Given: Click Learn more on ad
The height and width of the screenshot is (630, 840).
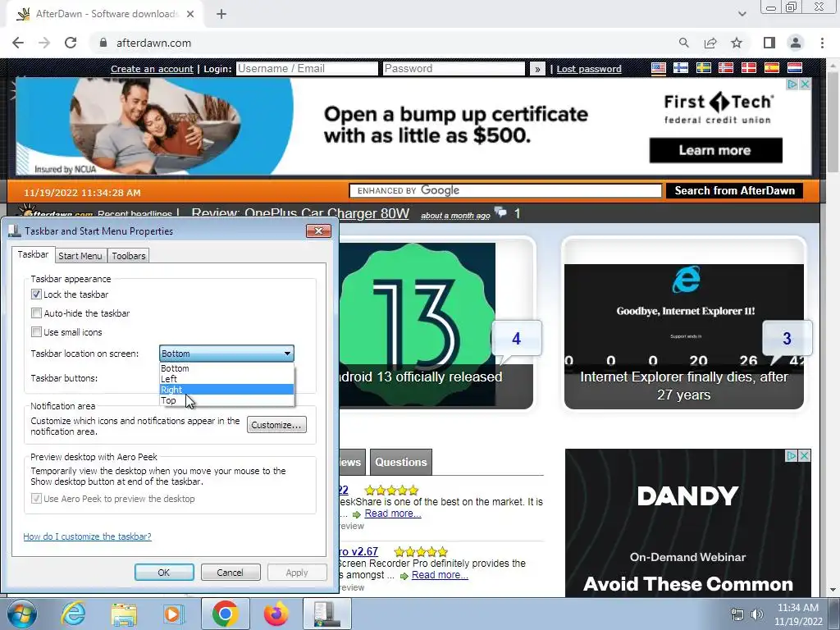Looking at the screenshot, I should (x=715, y=150).
